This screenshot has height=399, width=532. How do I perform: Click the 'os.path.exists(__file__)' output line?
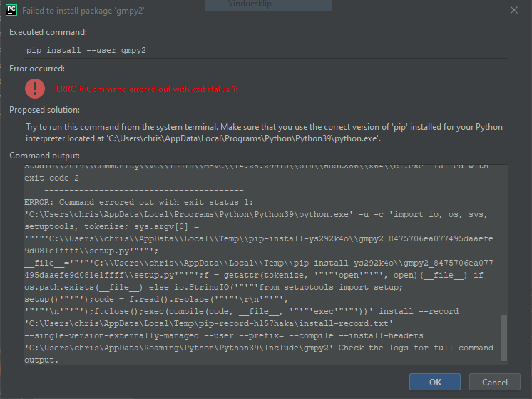213,287
